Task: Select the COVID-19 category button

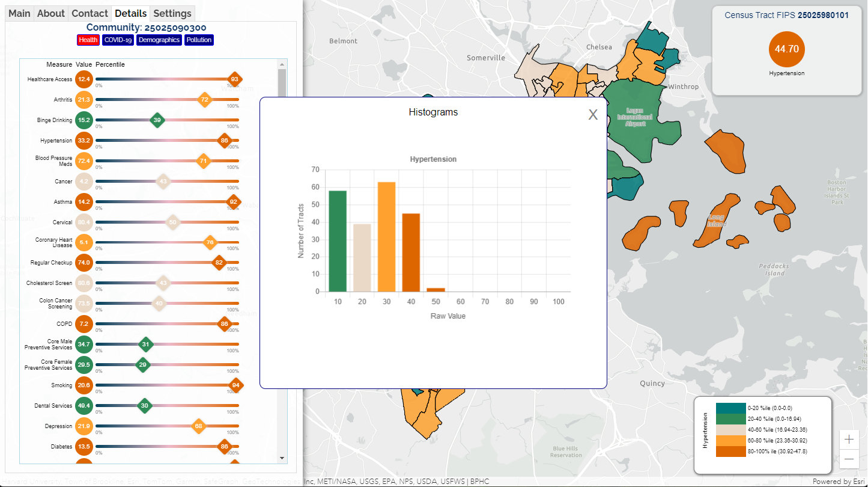Action: point(117,40)
